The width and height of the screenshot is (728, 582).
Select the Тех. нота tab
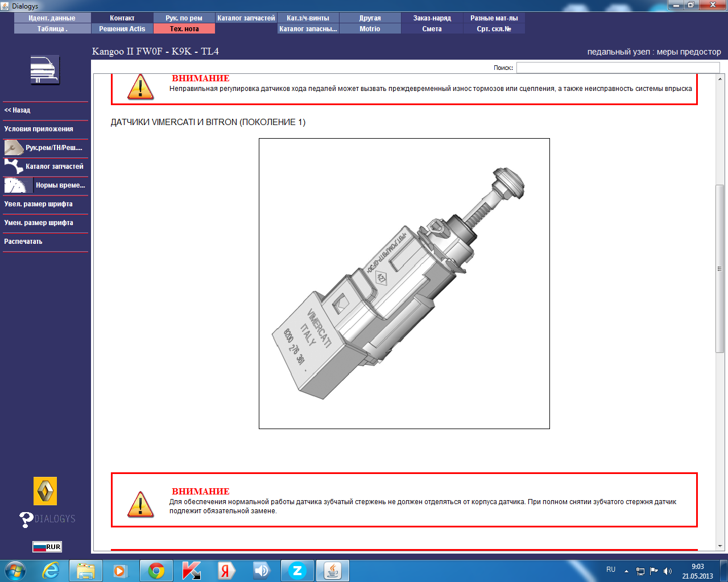coord(184,29)
